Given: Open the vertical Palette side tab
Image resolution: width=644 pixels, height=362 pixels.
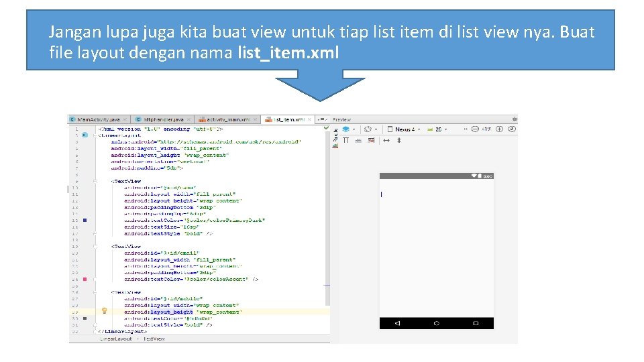Looking at the screenshot, I should [x=335, y=138].
